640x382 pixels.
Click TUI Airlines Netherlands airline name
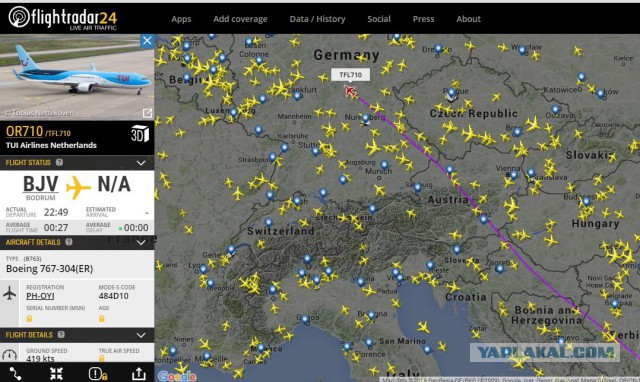[51, 145]
